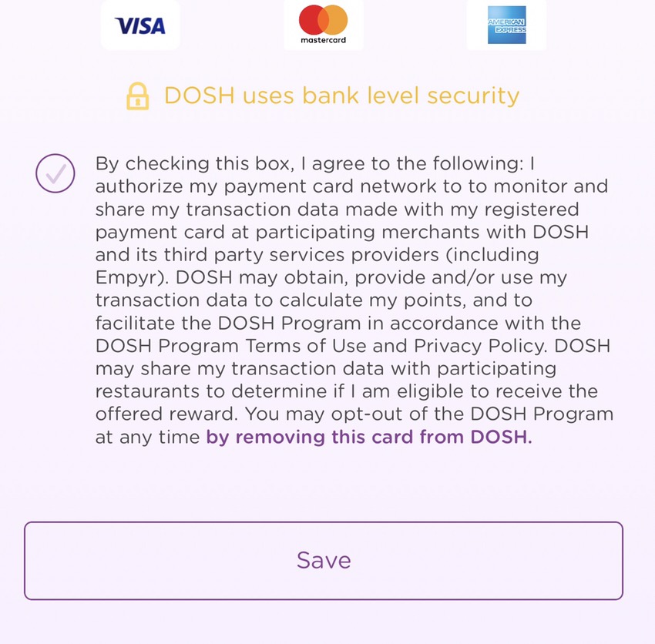
Task: Select the American Express logo
Action: (x=507, y=25)
